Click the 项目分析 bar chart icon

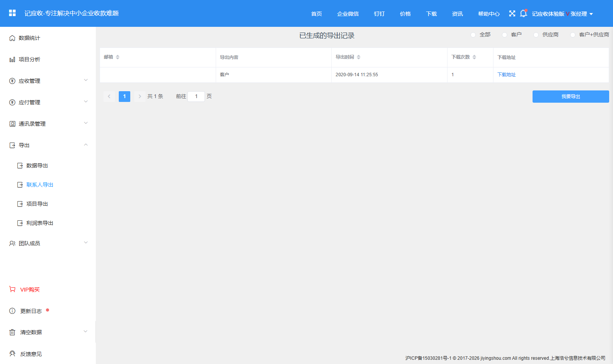pyautogui.click(x=12, y=59)
